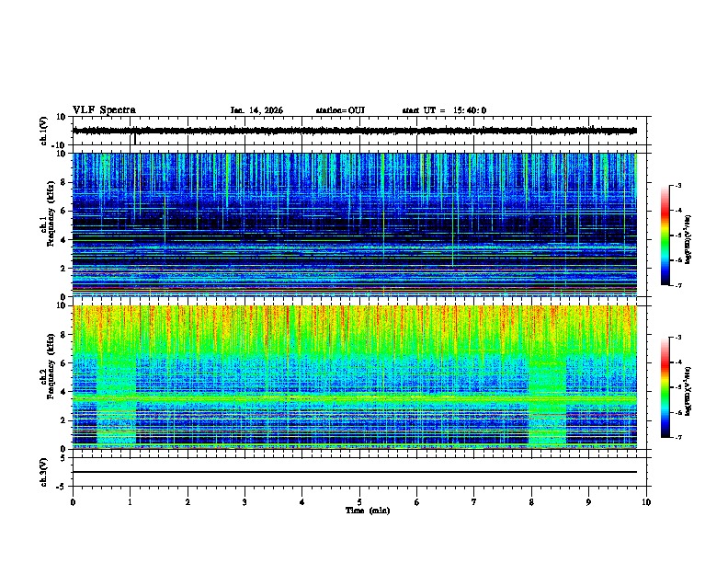
Task: Click the "ch.1(V)" waveform axis label
Action: pos(44,131)
